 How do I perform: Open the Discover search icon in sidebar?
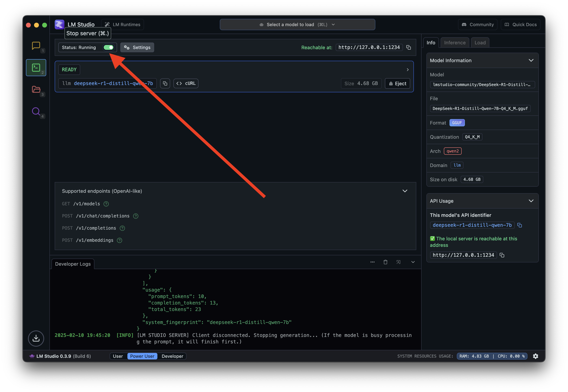(x=36, y=112)
